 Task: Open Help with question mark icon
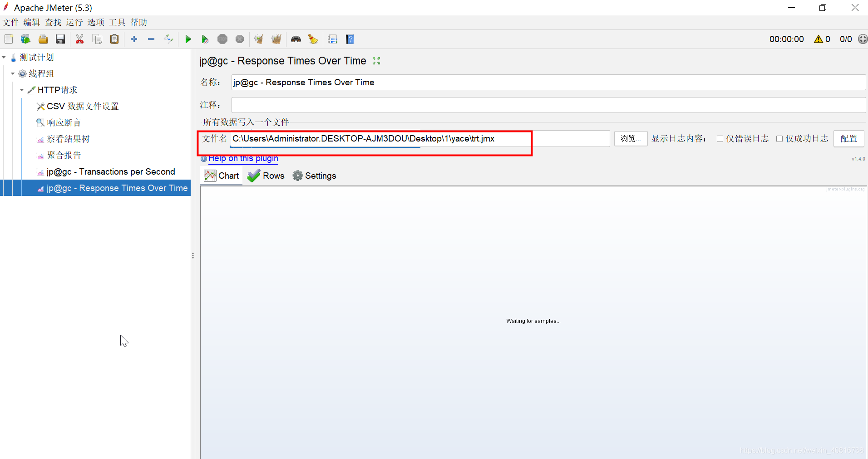point(350,39)
